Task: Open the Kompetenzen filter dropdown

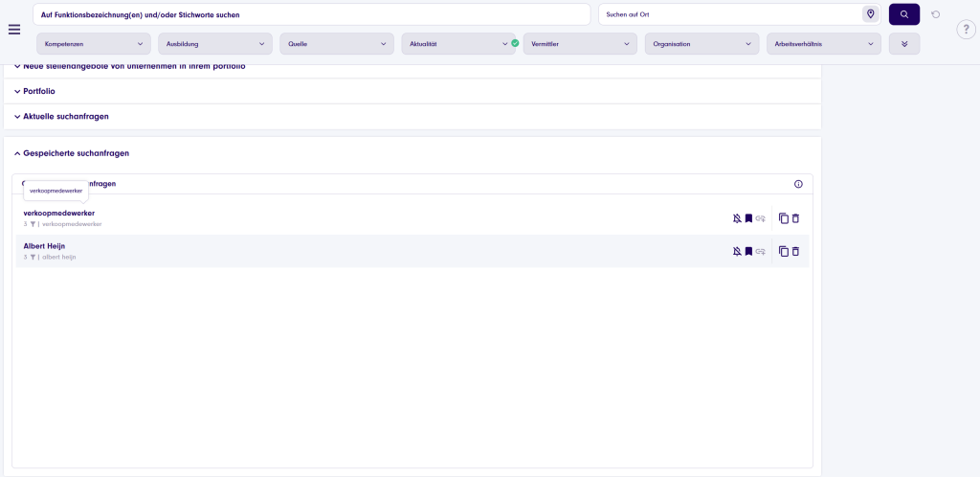Action: click(x=94, y=44)
